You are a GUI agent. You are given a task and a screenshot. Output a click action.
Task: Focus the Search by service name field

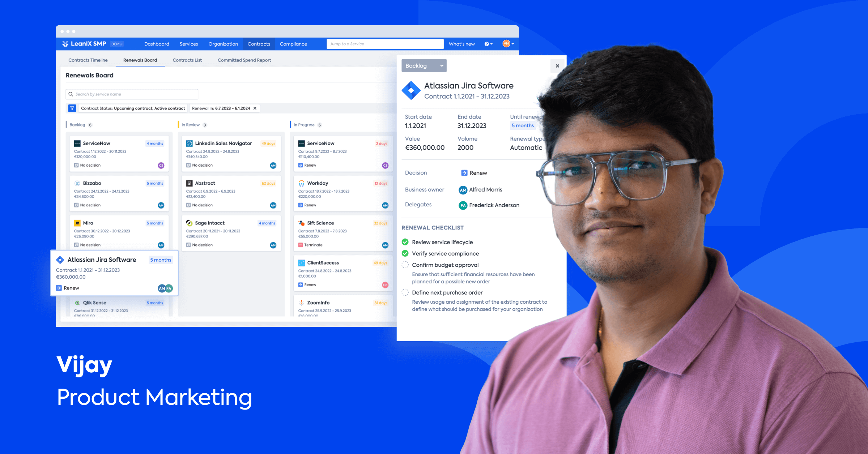coord(132,94)
